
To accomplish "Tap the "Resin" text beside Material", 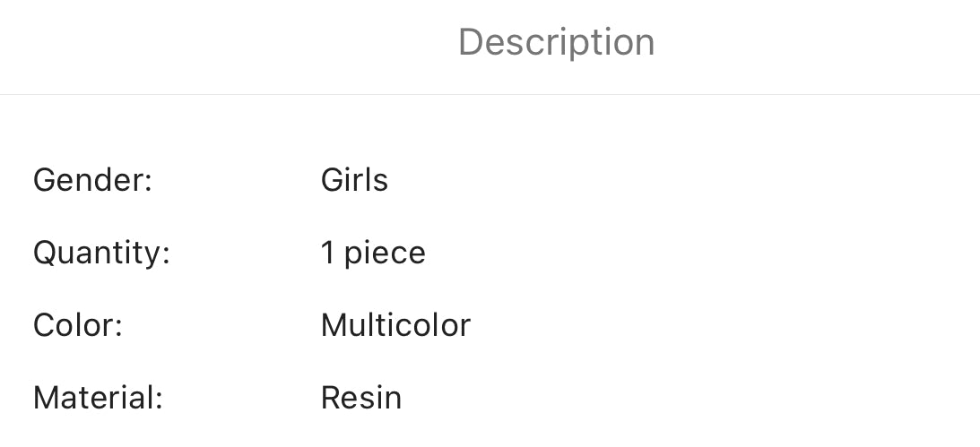I will pos(361,397).
